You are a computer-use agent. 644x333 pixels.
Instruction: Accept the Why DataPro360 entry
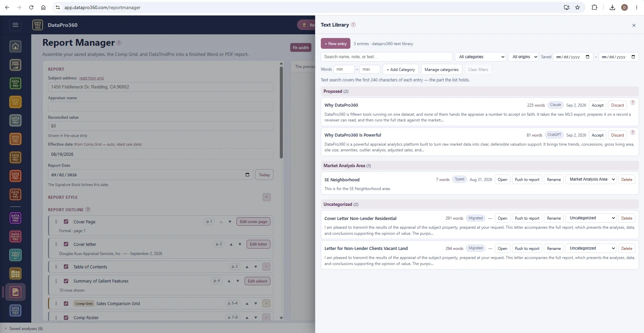(597, 105)
